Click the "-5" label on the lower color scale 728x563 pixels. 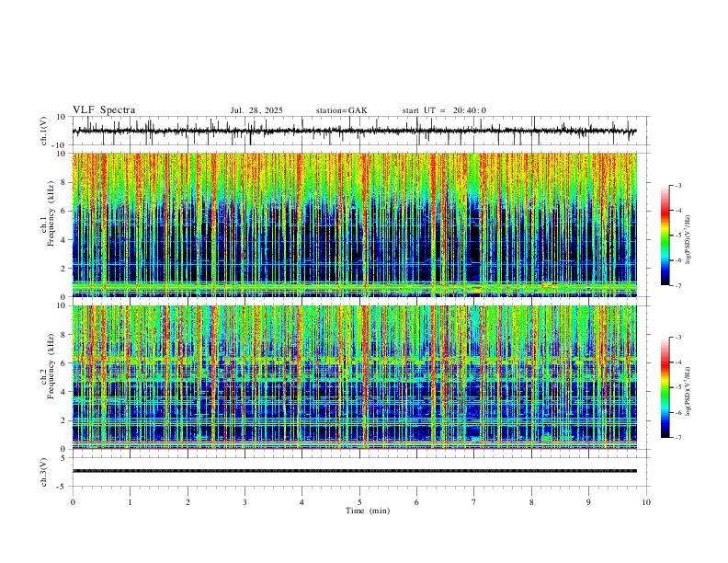(678, 387)
